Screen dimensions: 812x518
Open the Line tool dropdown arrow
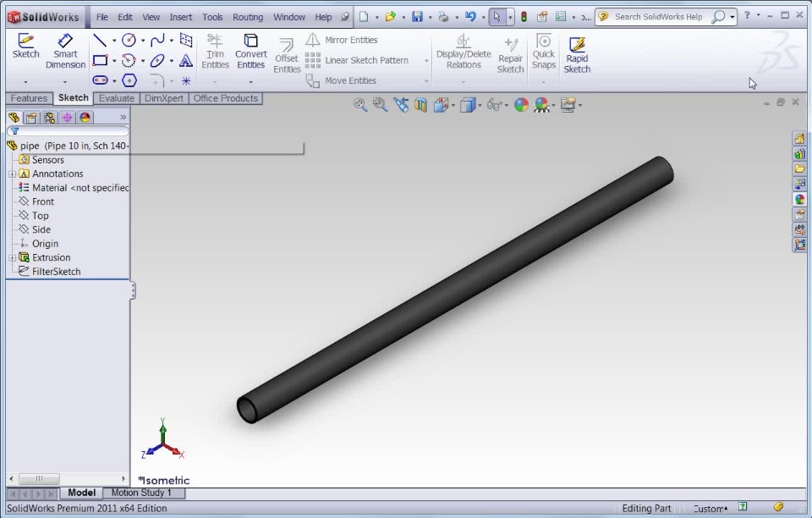(114, 41)
